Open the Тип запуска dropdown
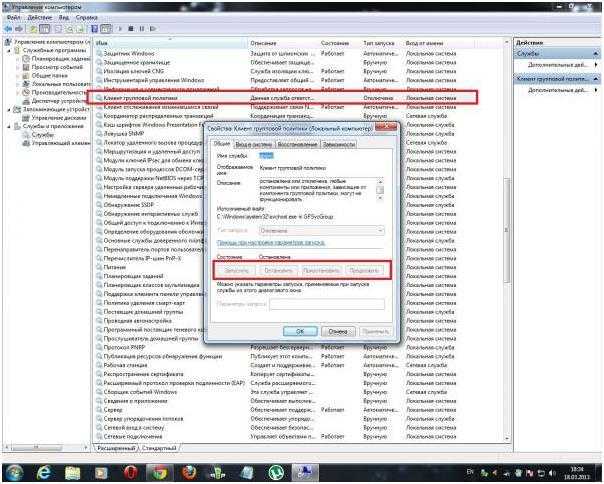This screenshot has height=484, width=604. [321, 230]
